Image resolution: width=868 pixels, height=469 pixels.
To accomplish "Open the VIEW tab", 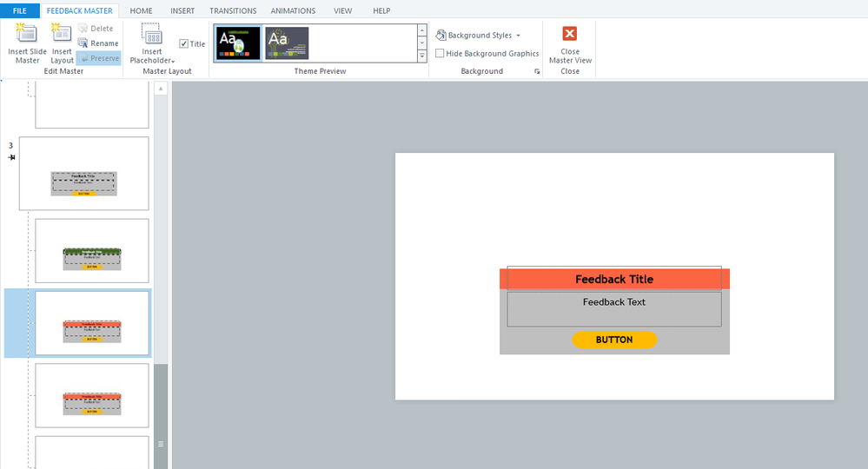I will [342, 10].
